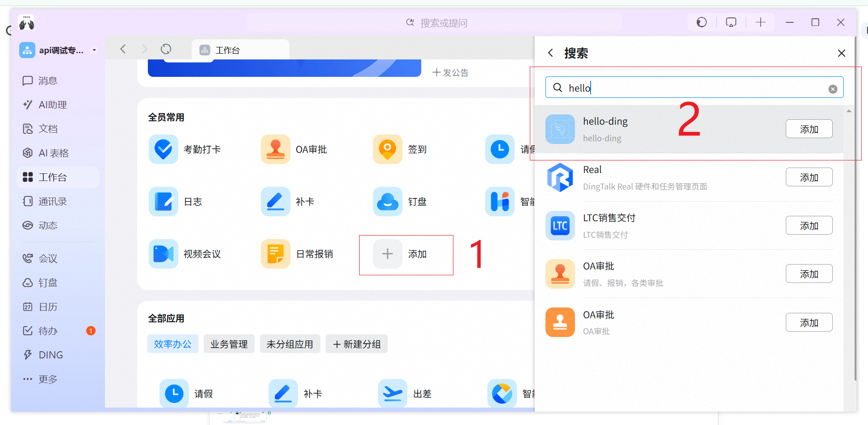Click the Real app result icon
The height and width of the screenshot is (425, 868).
560,177
